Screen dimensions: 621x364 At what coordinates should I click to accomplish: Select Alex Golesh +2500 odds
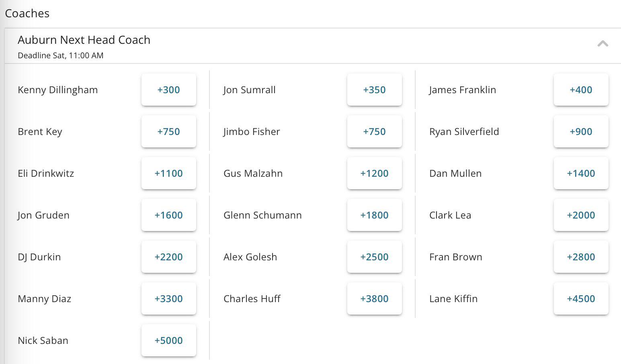coord(374,257)
